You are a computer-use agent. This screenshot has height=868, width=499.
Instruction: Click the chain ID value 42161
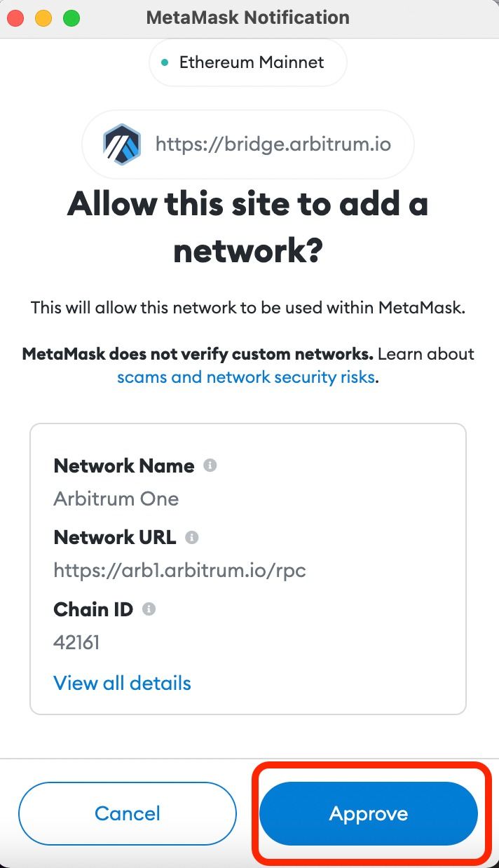(x=76, y=642)
